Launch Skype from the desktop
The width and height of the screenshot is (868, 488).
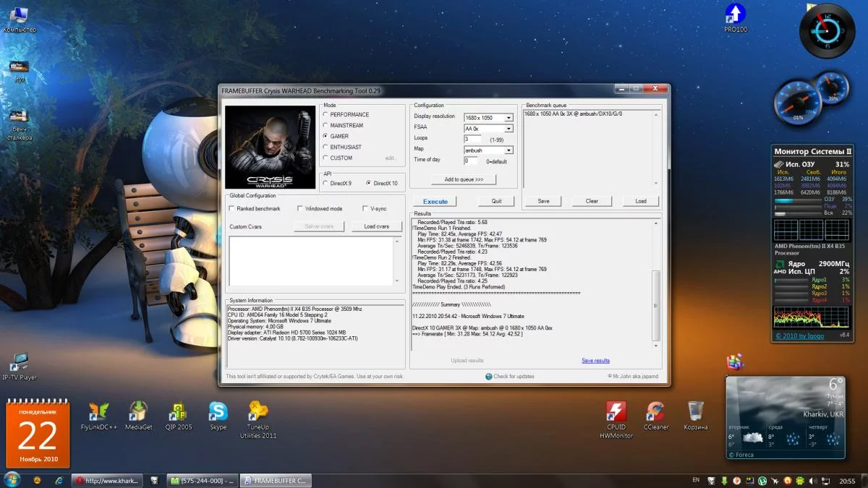tap(218, 411)
